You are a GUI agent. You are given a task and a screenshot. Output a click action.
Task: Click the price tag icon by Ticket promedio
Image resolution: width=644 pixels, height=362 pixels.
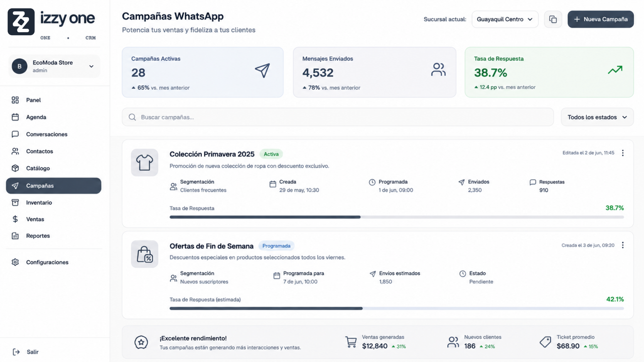click(545, 342)
